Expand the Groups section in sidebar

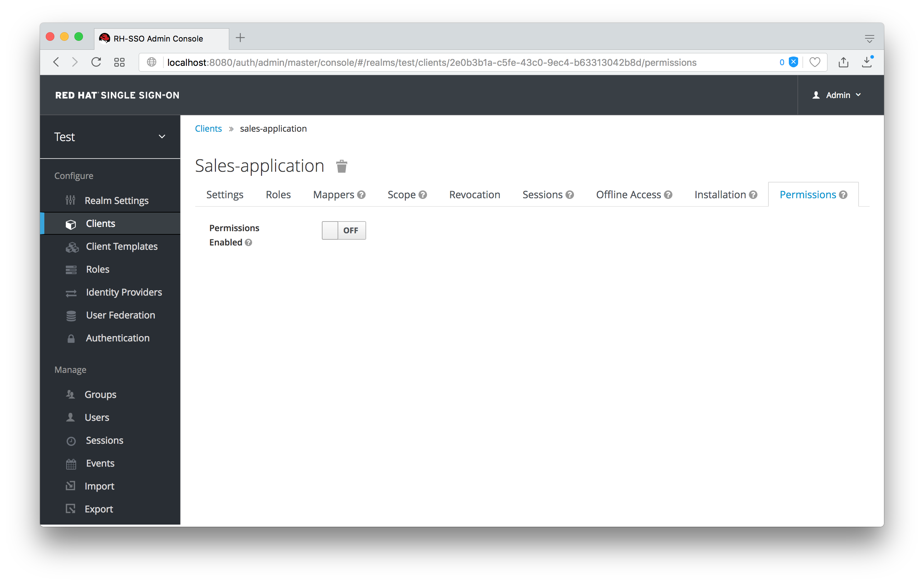pyautogui.click(x=100, y=394)
